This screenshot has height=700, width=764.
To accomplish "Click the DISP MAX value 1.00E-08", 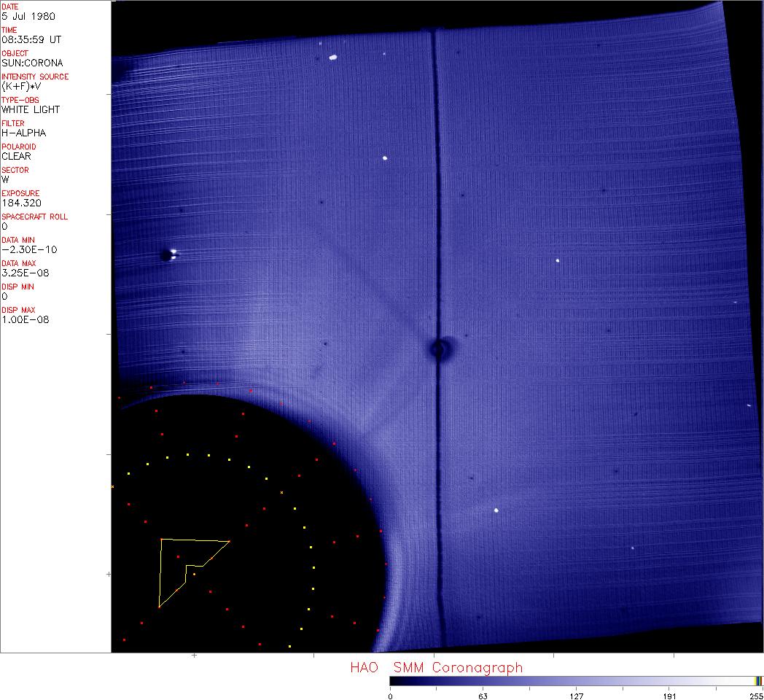I will pos(25,319).
